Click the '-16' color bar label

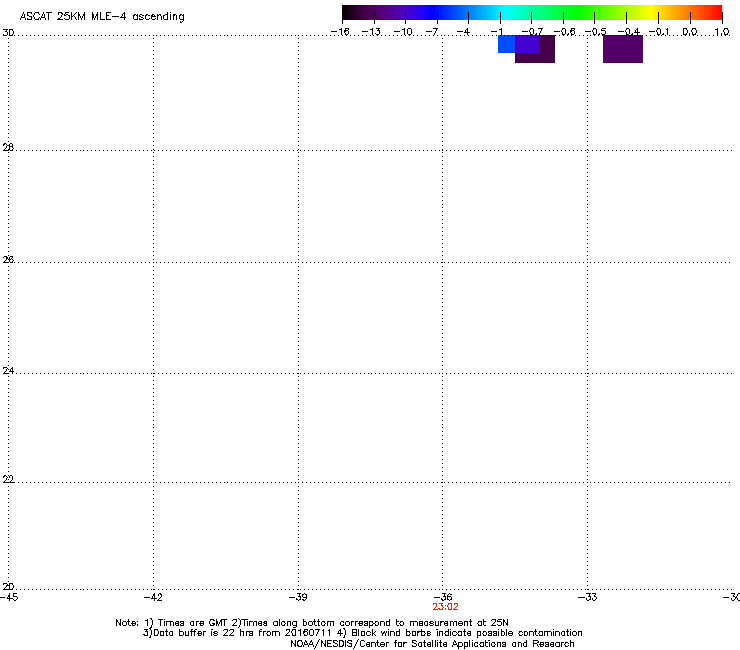tap(340, 32)
